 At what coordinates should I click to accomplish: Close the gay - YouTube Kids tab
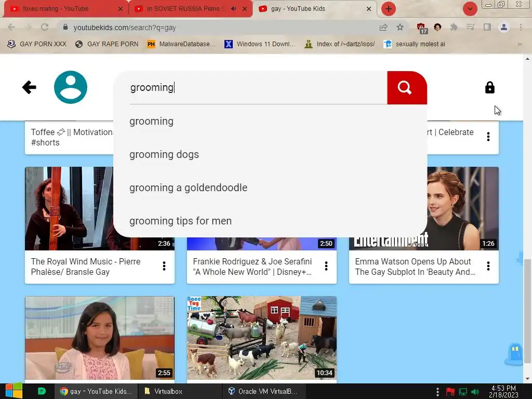(369, 9)
